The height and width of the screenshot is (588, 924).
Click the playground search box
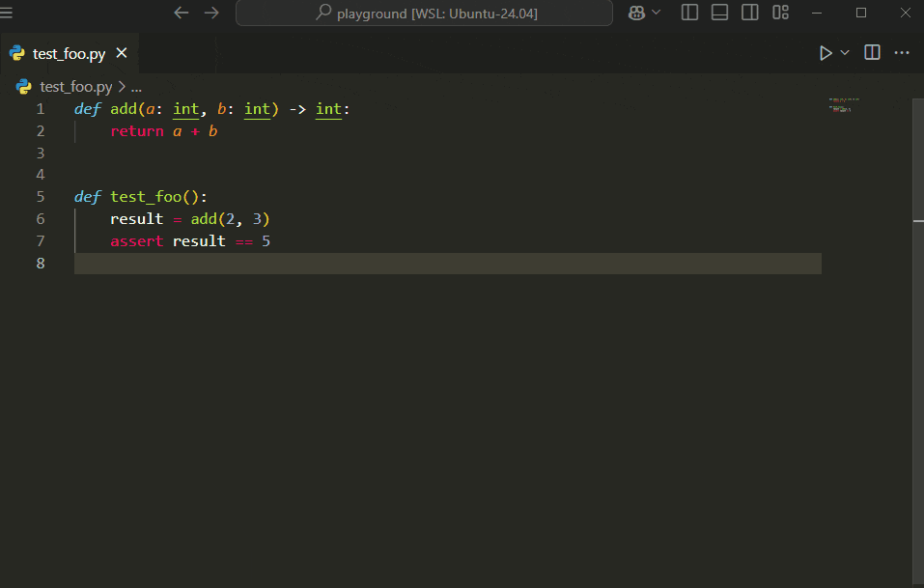423,13
